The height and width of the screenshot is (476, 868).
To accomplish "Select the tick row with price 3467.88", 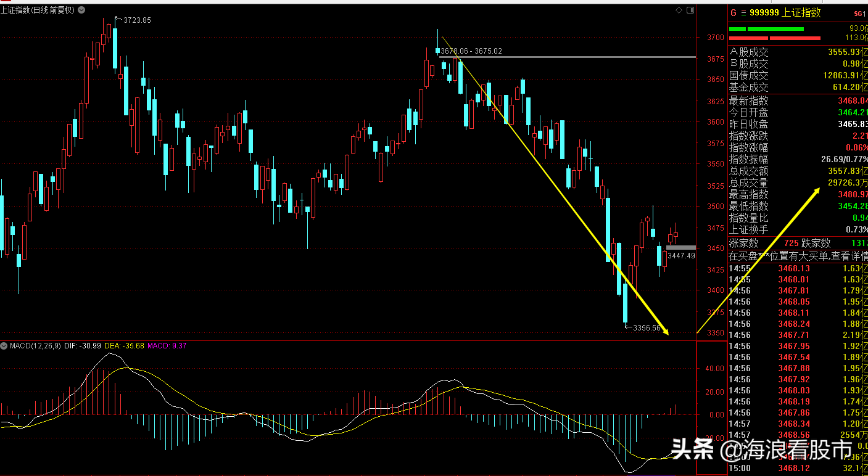I will (x=798, y=368).
